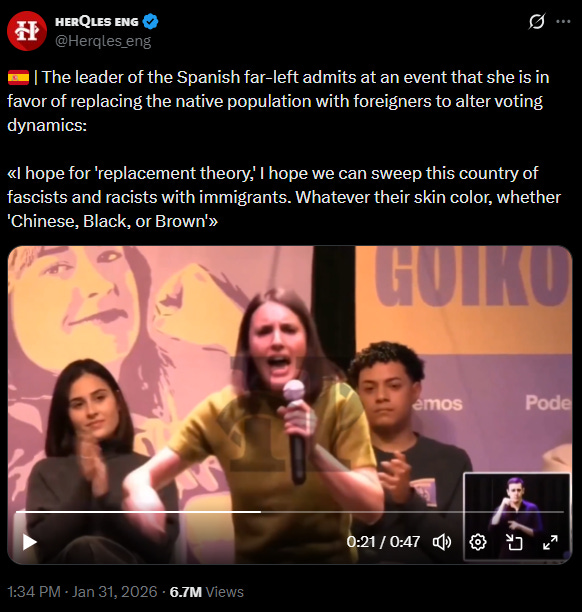The height and width of the screenshot is (612, 582).
Task: Open the HerQles ENG display name
Action: (97, 22)
